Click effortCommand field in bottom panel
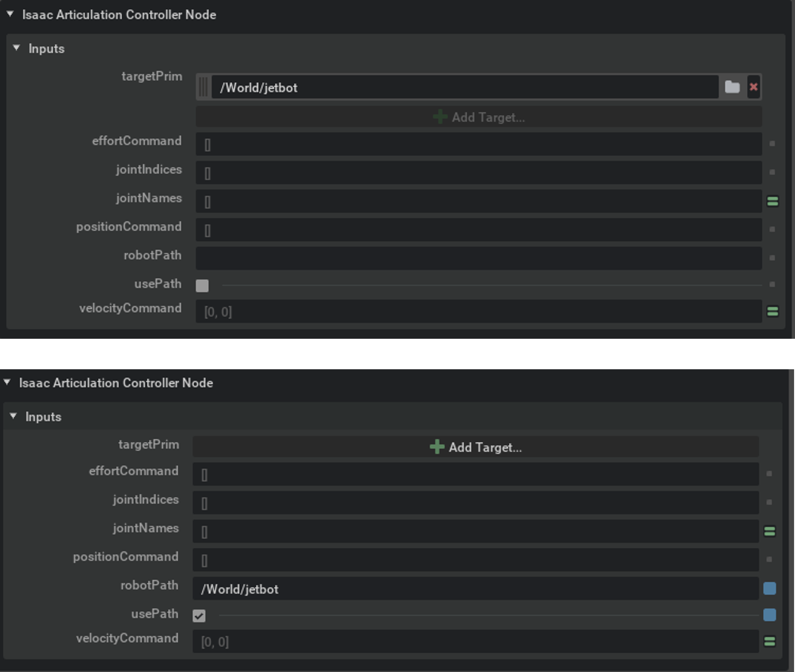The width and height of the screenshot is (795, 672). coord(475,474)
